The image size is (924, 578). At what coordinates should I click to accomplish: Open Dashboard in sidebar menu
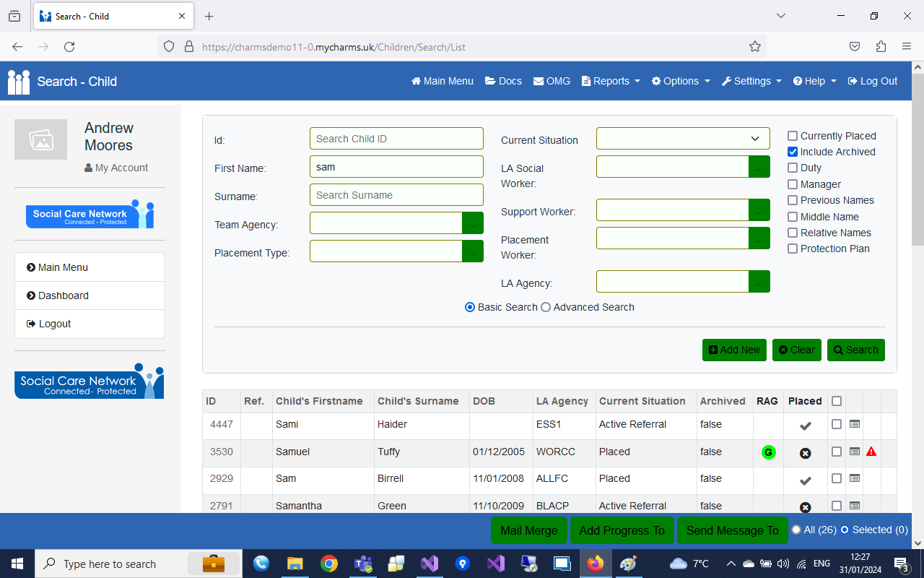point(90,296)
